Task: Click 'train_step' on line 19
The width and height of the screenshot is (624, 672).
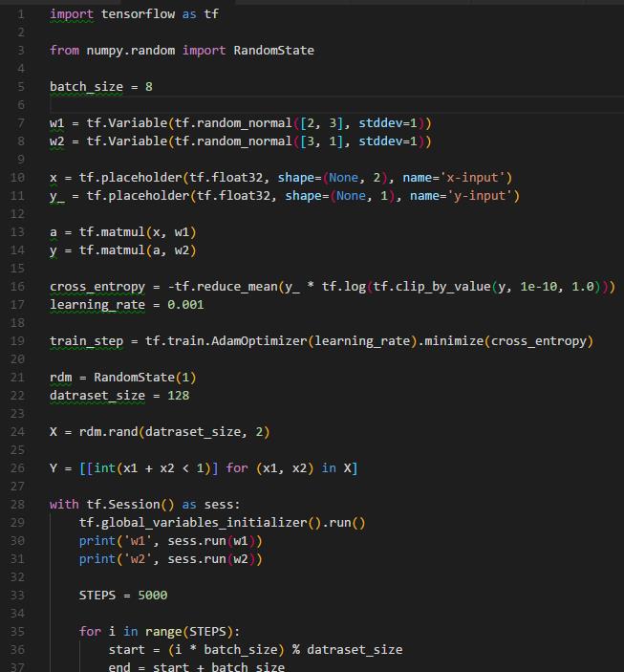Action: [x=87, y=341]
